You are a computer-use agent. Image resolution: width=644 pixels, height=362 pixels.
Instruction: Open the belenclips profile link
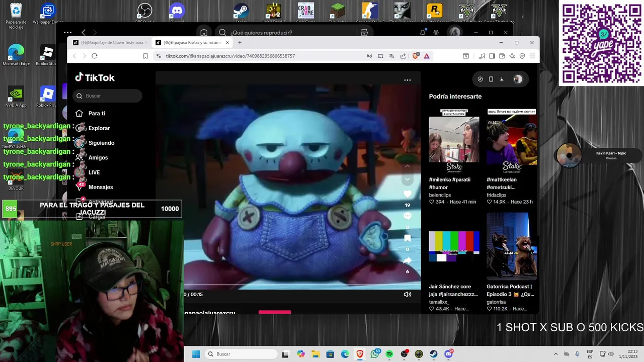tap(440, 195)
